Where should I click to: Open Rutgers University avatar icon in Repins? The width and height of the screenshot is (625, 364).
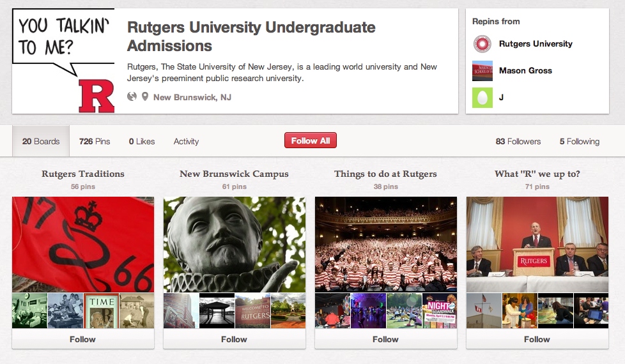tap(482, 44)
